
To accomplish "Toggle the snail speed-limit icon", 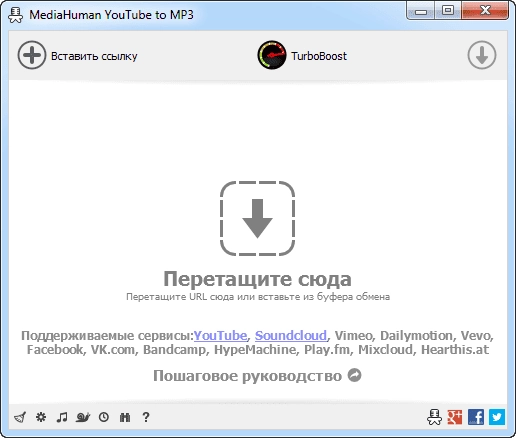I will [83, 417].
